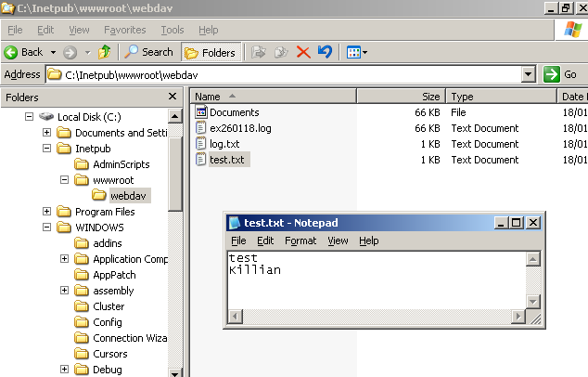
Task: Go back using the Back arrow
Action: click(23, 52)
